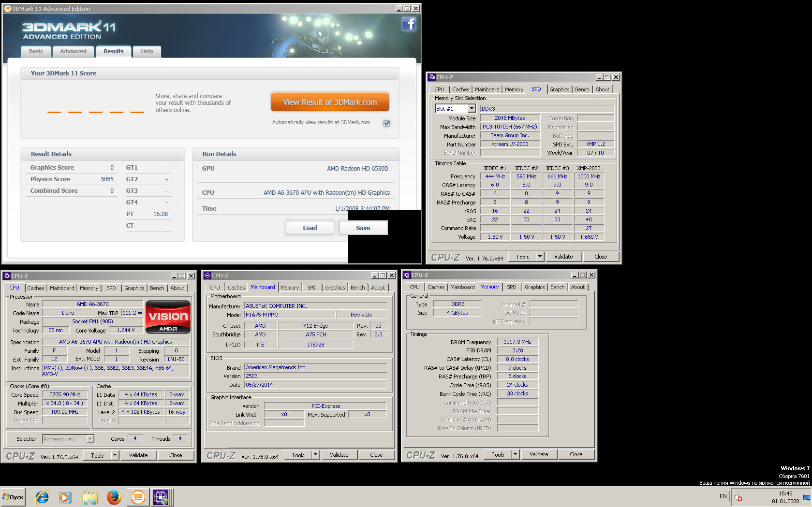This screenshot has width=812, height=507.
Task: Close Memory CPU-Z window via title bar X
Action: coord(591,275)
